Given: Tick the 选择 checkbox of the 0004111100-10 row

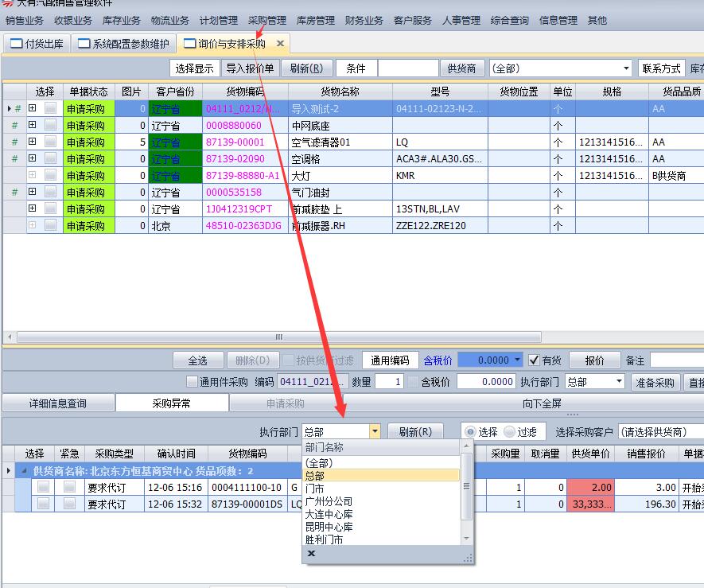Looking at the screenshot, I should [x=43, y=488].
